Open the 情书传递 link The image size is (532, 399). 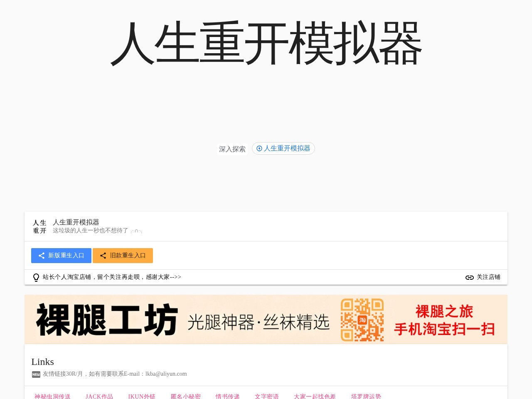point(227,397)
